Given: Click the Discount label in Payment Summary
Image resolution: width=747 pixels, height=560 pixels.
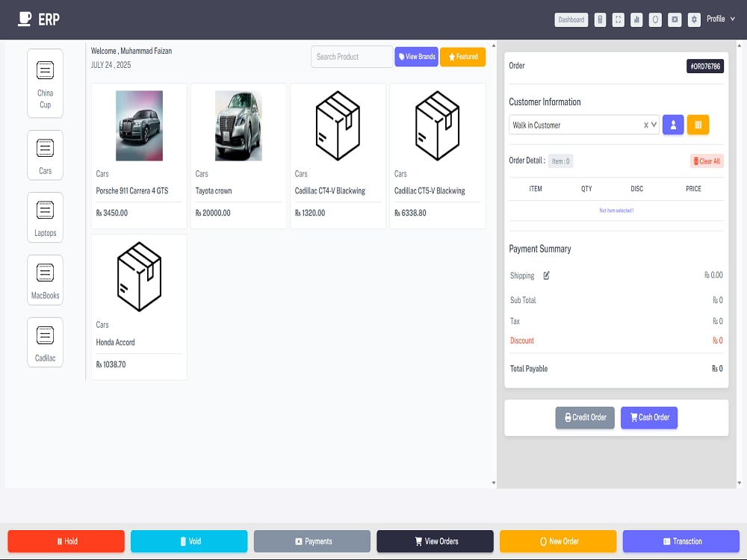Looking at the screenshot, I should (522, 340).
